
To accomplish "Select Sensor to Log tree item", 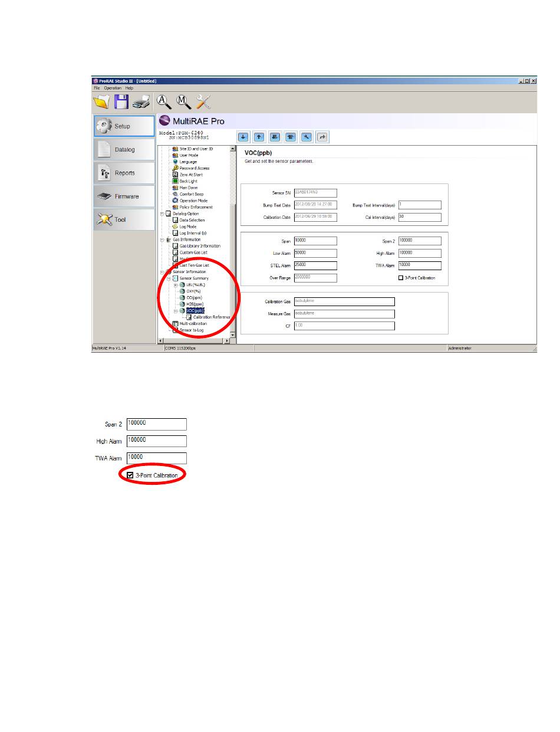I will [x=193, y=330].
